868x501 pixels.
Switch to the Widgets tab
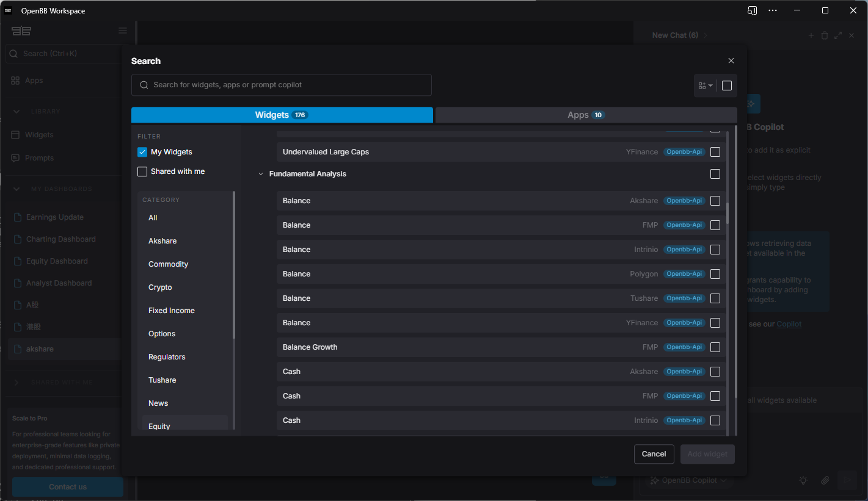pos(282,115)
